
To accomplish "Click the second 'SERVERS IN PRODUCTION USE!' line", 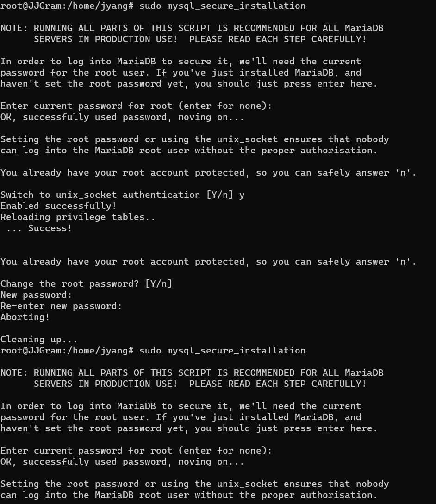I will pos(200,384).
